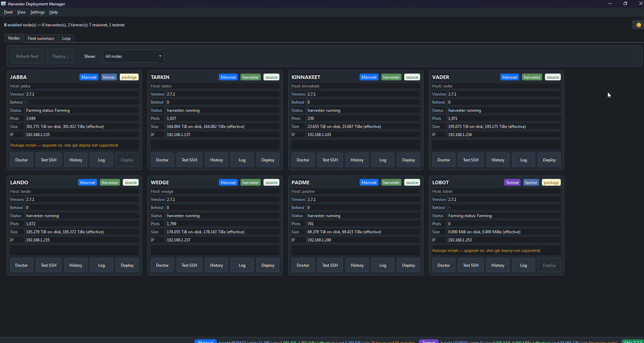Switch to the Logs tab
Screen dimensions: 644x343
[66, 38]
